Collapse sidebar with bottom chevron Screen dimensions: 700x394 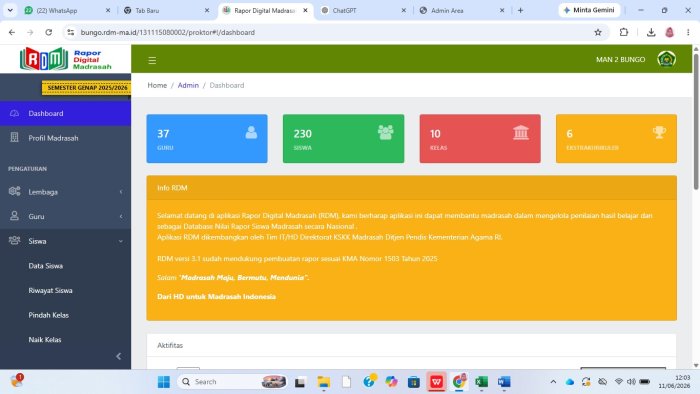point(118,356)
